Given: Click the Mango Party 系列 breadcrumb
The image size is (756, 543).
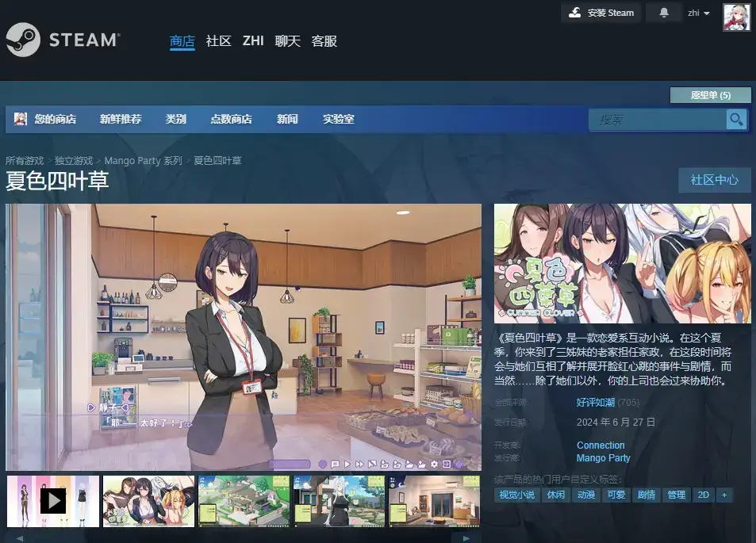Looking at the screenshot, I should [144, 160].
